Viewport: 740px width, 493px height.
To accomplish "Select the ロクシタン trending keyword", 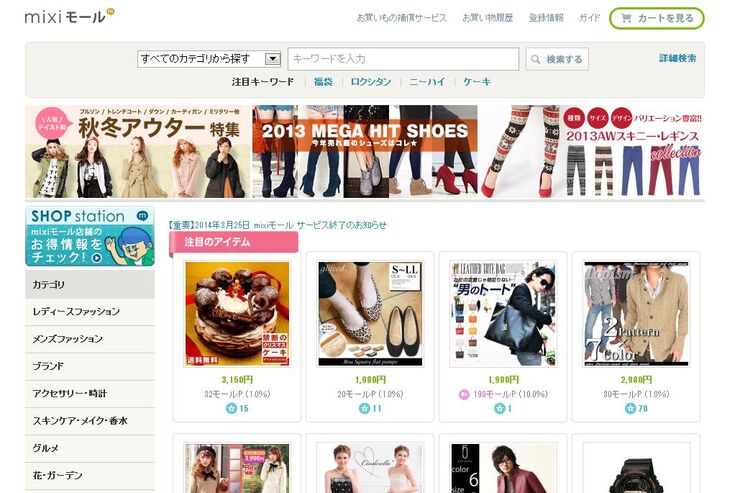I will click(x=370, y=82).
